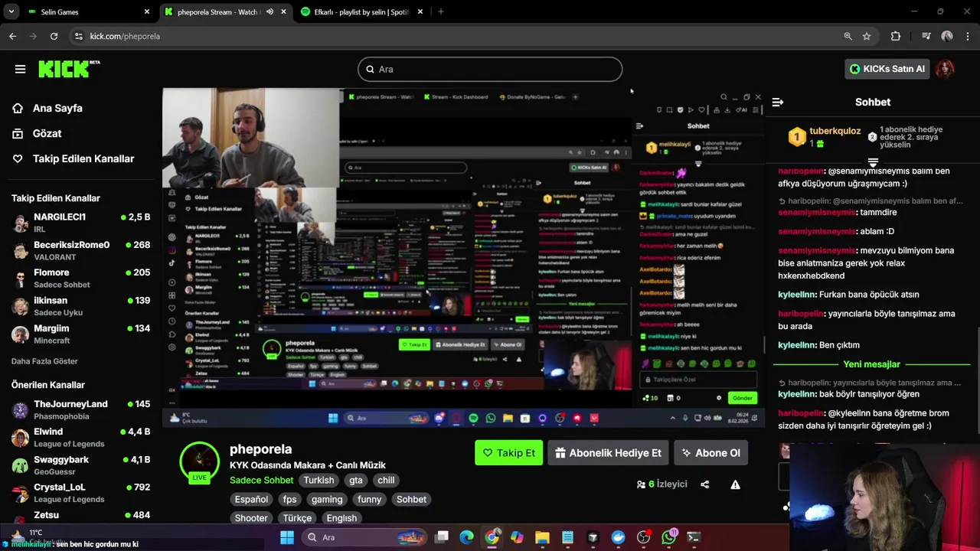
Task: Open the Sadece Sohbet category link
Action: 261,480
